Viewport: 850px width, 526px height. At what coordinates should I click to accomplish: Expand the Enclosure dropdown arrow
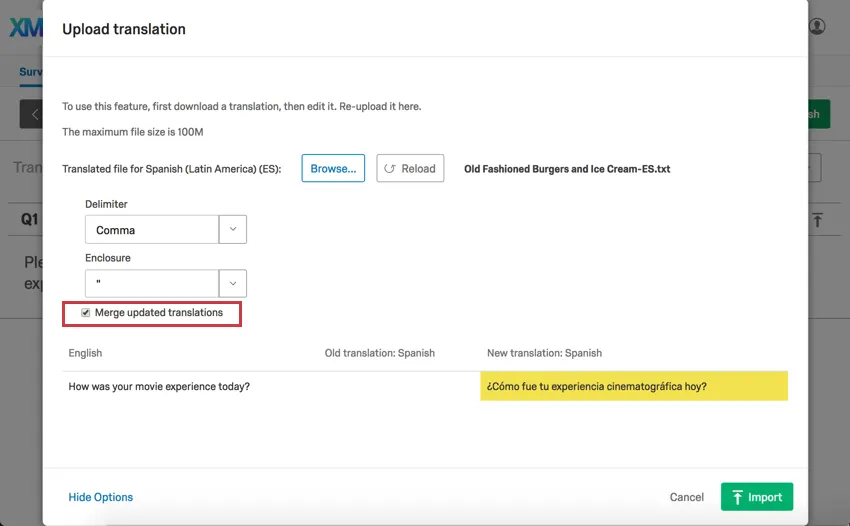232,283
